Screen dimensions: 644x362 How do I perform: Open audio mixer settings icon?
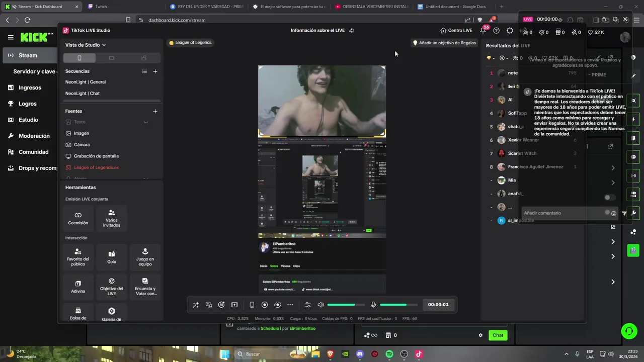pyautogui.click(x=308, y=305)
